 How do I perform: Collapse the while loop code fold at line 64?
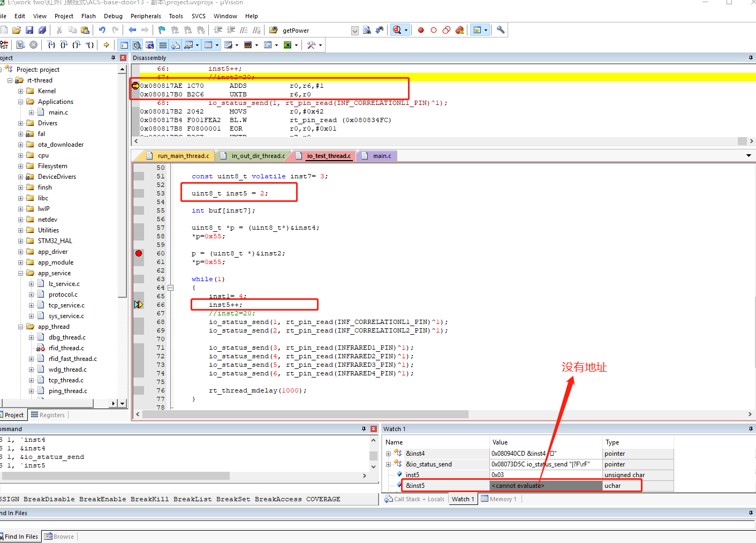171,288
